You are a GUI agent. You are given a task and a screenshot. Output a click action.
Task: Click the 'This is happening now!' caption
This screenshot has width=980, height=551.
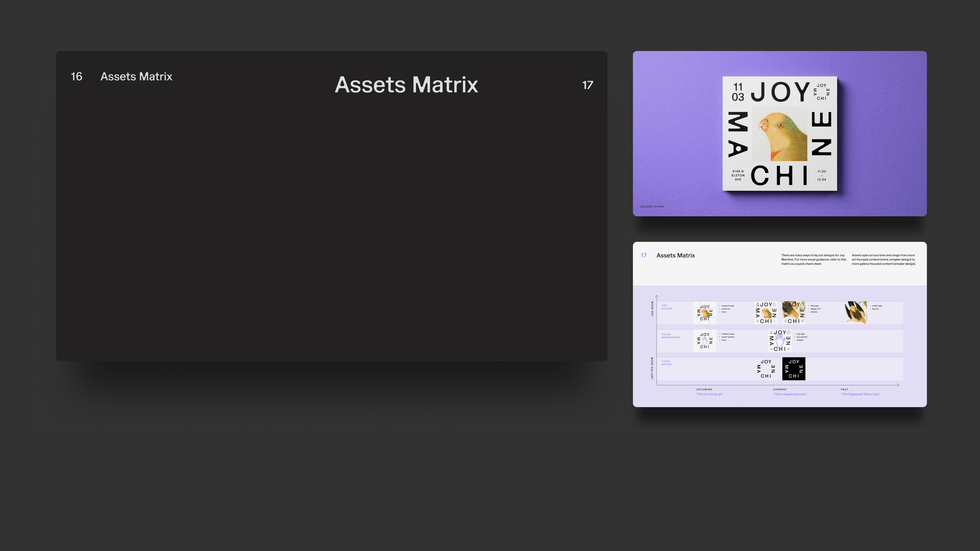[790, 394]
